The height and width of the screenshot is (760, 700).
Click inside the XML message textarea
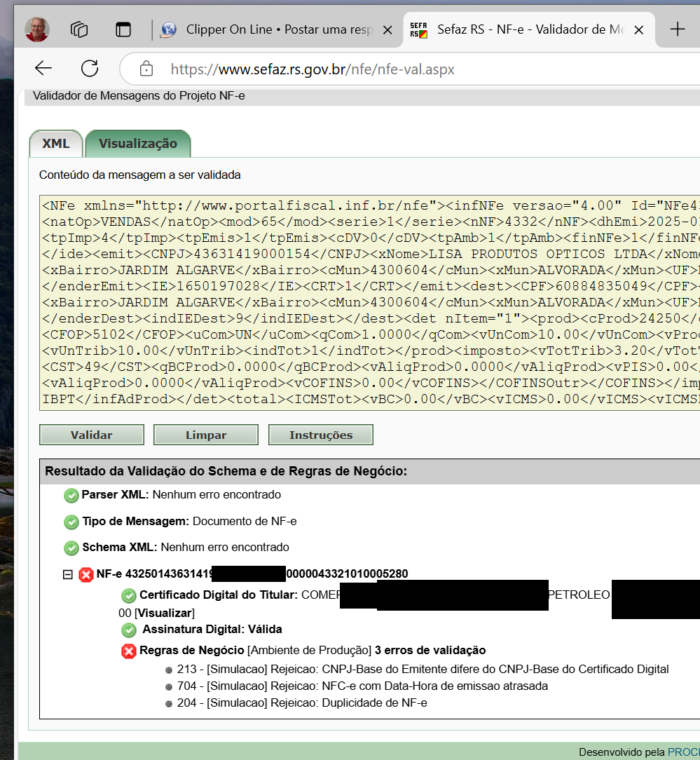coord(370,302)
